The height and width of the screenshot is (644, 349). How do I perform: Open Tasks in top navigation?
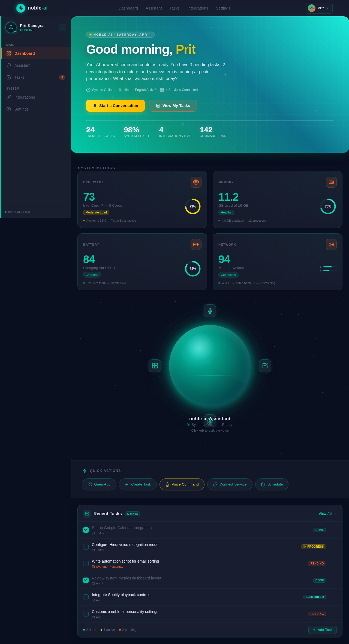click(174, 8)
